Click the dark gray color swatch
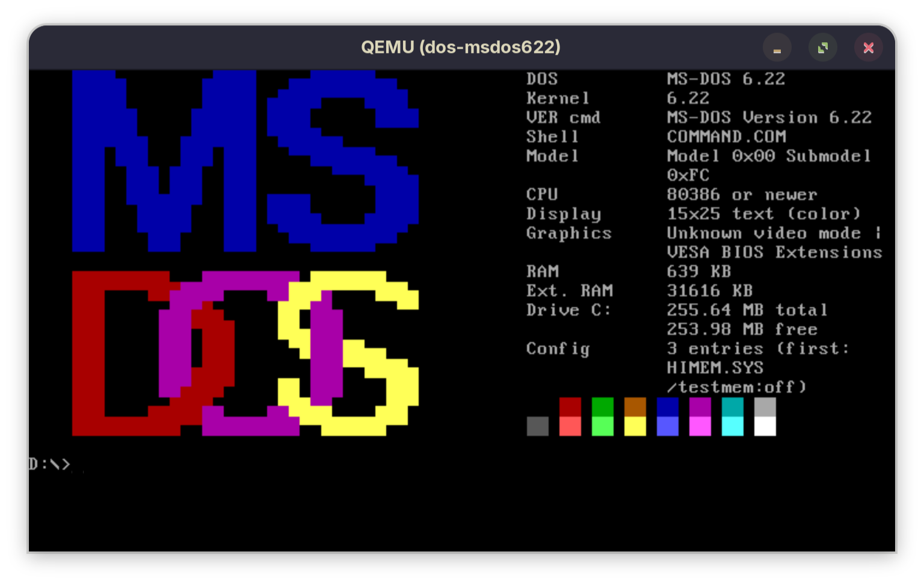Image resolution: width=924 pixels, height=584 pixels. tap(537, 426)
